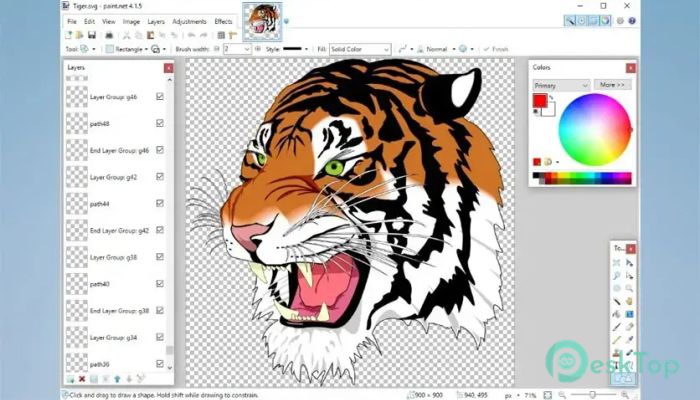700x400 pixels.
Task: Toggle the Layers window icon at top right
Action: (593, 21)
